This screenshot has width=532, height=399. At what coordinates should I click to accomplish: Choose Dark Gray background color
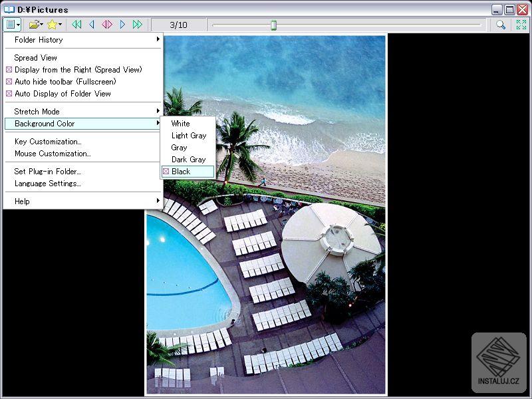[x=188, y=160]
